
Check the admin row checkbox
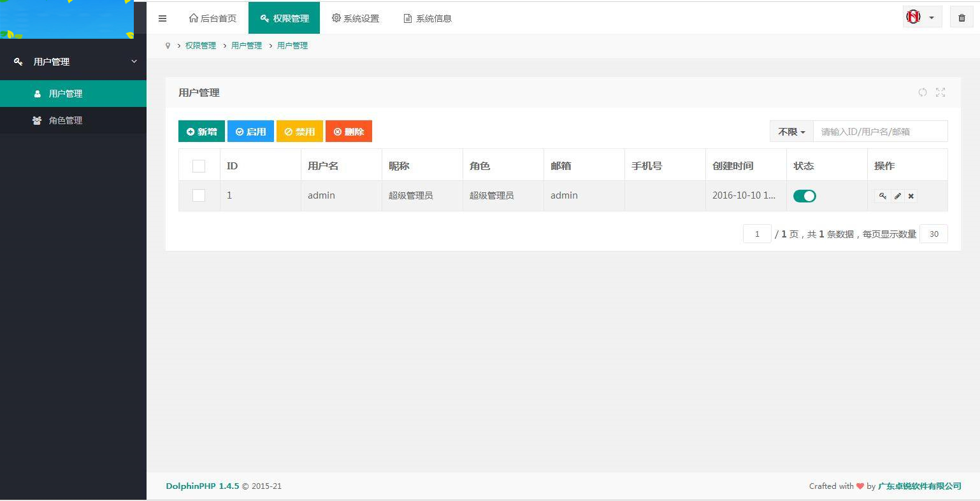tap(198, 195)
